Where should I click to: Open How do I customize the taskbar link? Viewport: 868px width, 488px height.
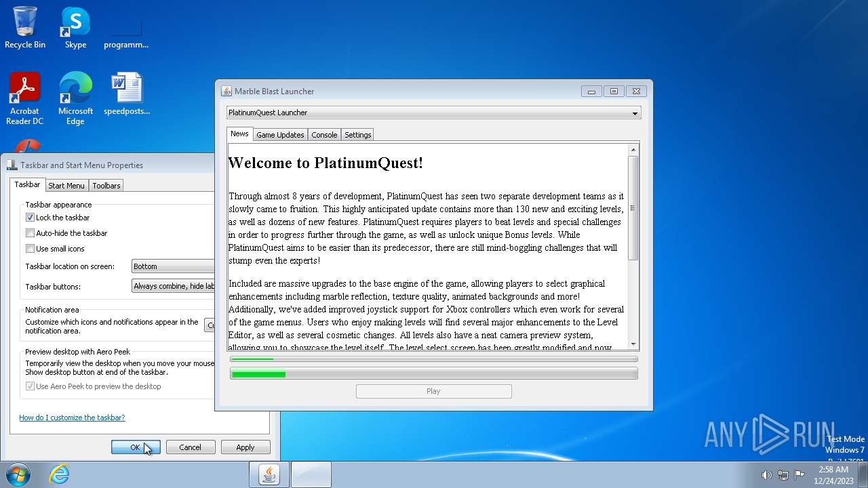click(72, 418)
